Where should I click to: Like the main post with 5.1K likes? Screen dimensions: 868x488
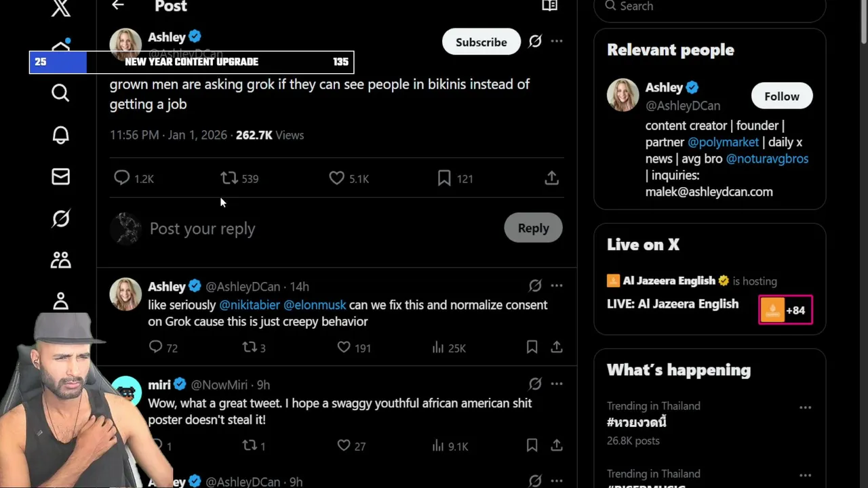337,178
